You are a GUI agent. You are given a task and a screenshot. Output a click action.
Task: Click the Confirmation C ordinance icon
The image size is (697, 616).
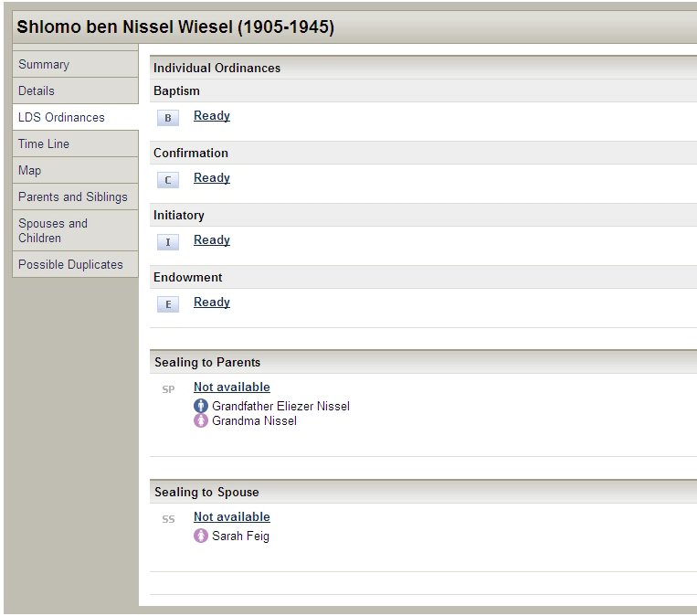(167, 180)
